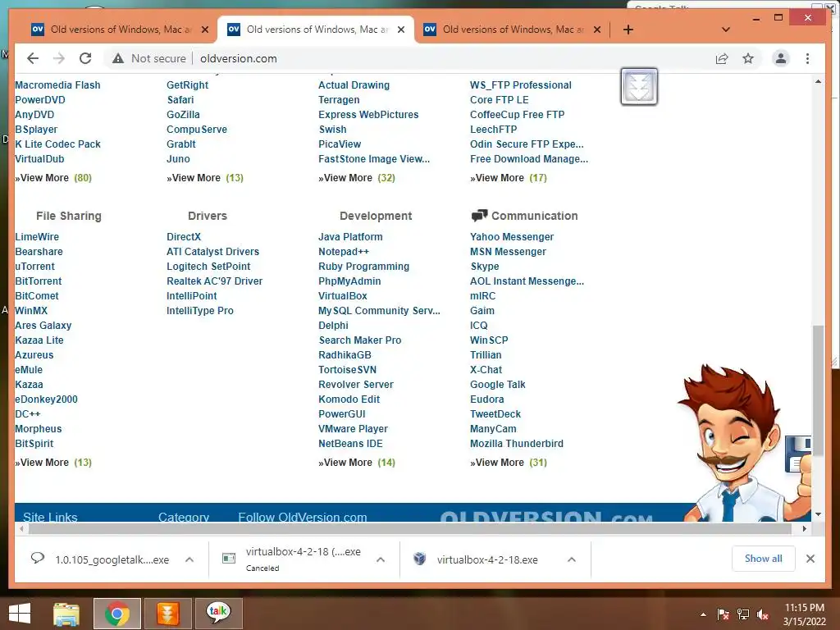The height and width of the screenshot is (630, 840).
Task: Open the Mozilla Thunderbird link
Action: pyautogui.click(x=517, y=444)
